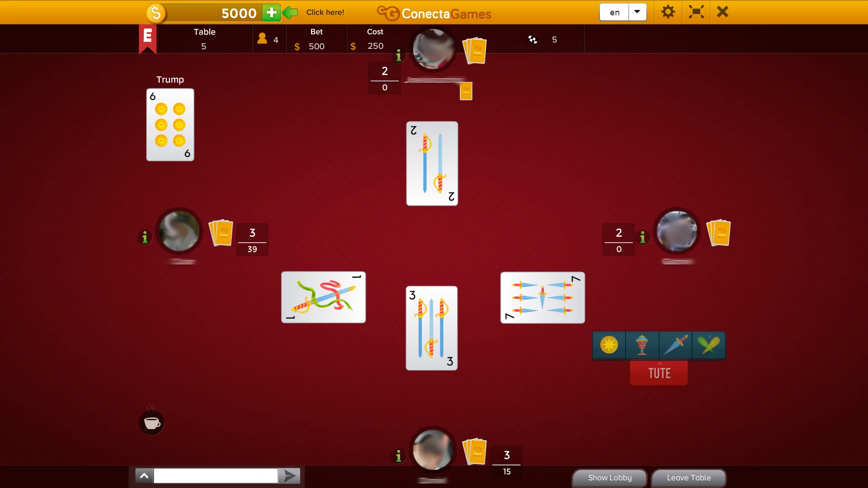Click the Coins suit icon in toolbar
Image resolution: width=868 pixels, height=488 pixels.
click(609, 345)
